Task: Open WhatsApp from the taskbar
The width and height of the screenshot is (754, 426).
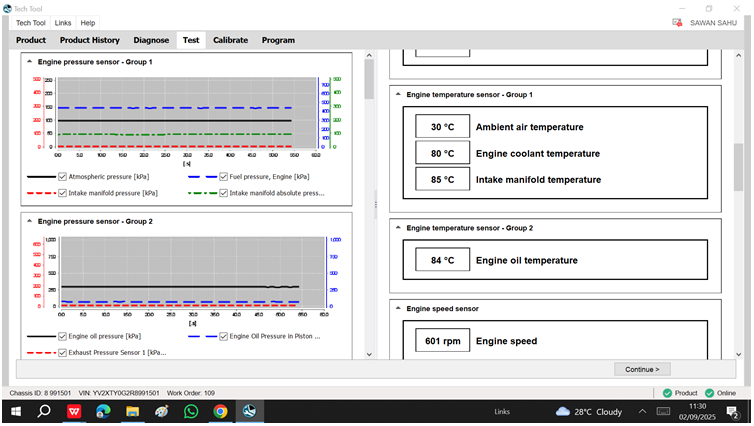Action: (191, 412)
